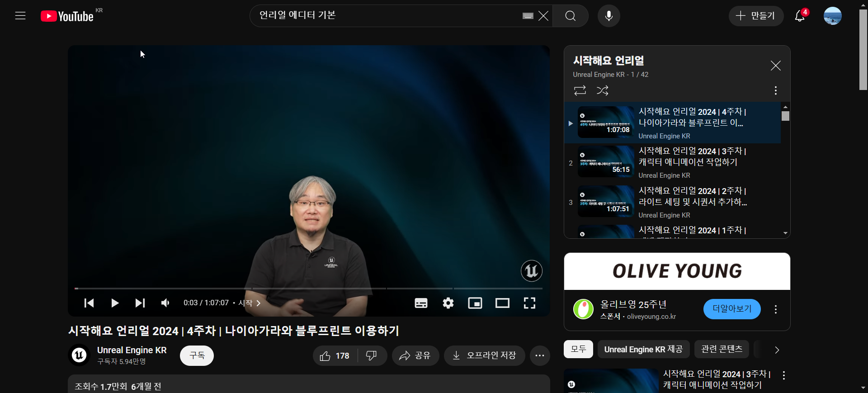Seek on the video progress bar
This screenshot has height=393, width=868.
(x=309, y=288)
